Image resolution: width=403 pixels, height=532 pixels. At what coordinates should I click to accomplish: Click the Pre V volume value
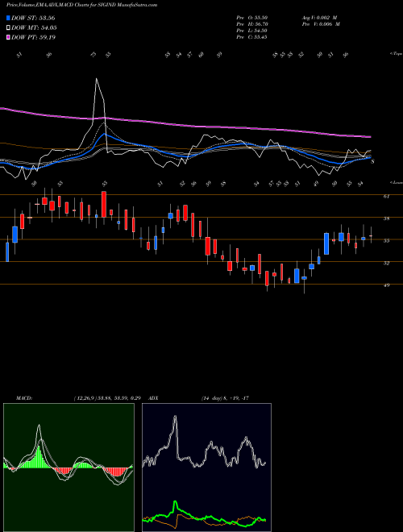point(321,24)
